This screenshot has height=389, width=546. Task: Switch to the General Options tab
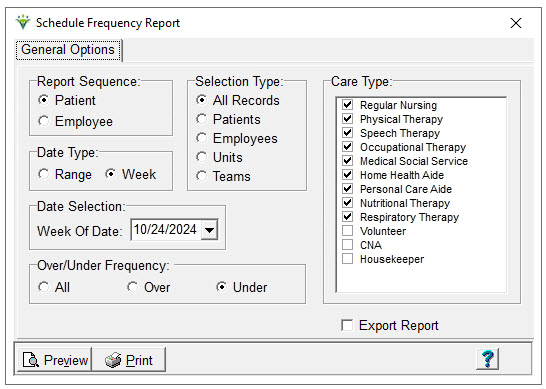coord(69,50)
